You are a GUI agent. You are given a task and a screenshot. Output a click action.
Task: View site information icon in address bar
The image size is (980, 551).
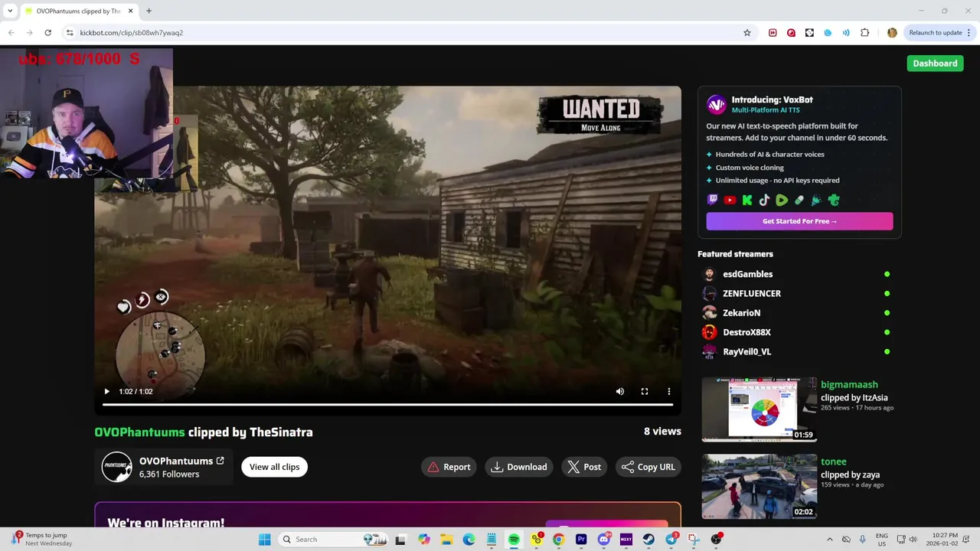click(70, 33)
